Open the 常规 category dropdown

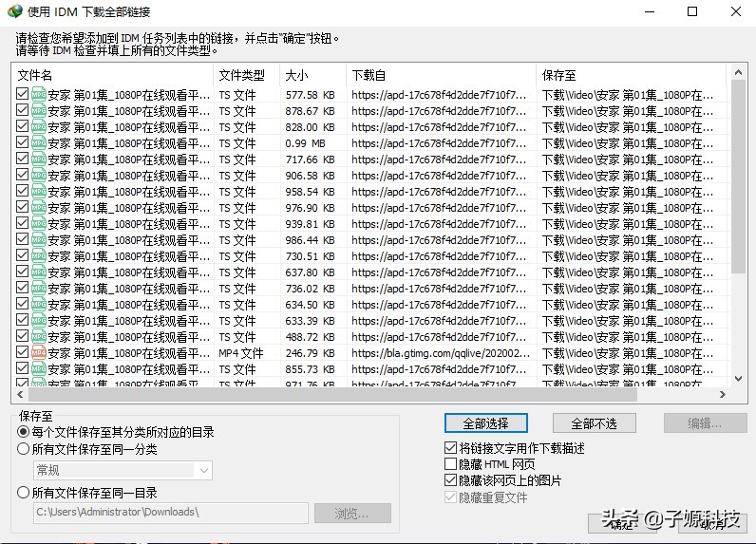(x=123, y=470)
